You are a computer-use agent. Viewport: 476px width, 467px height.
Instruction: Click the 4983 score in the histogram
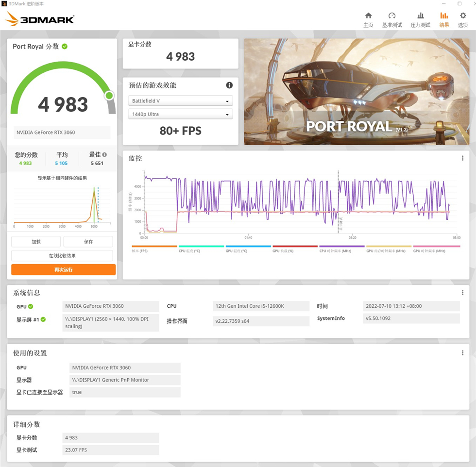[95, 206]
